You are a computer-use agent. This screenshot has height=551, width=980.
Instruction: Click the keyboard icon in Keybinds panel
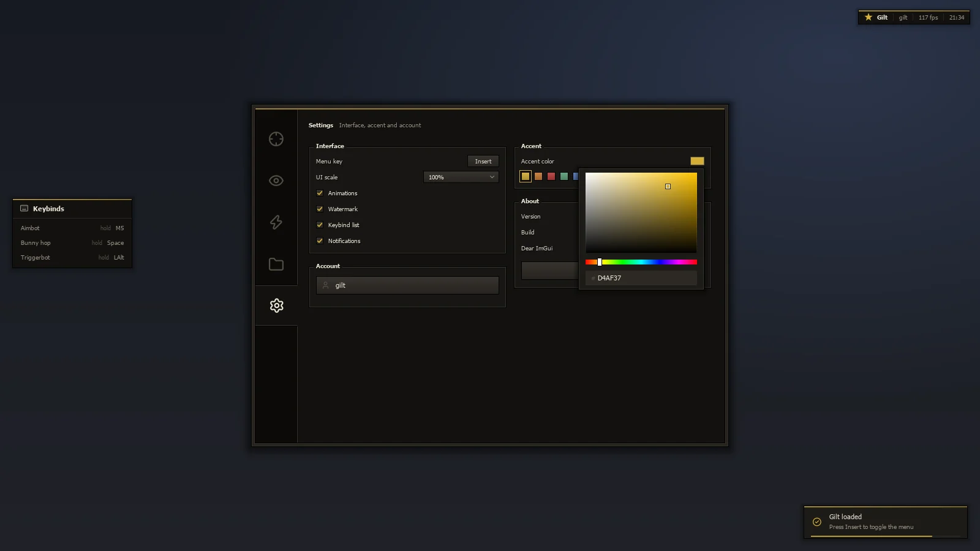coord(24,209)
